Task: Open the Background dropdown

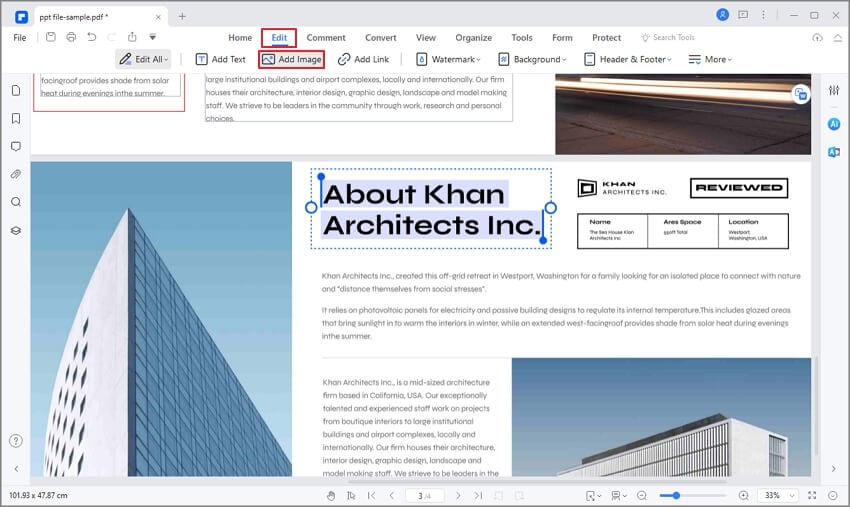Action: [x=532, y=59]
